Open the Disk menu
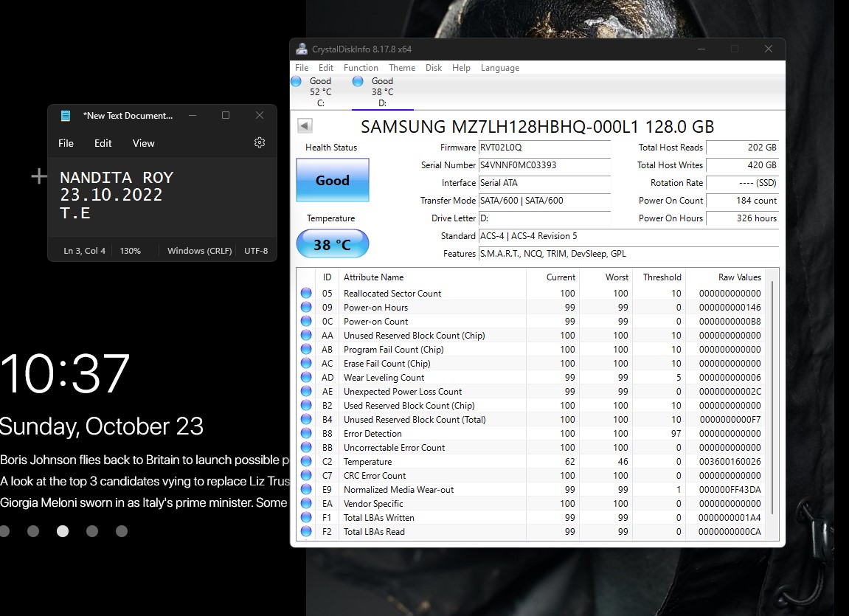This screenshot has width=849, height=616. [x=434, y=68]
